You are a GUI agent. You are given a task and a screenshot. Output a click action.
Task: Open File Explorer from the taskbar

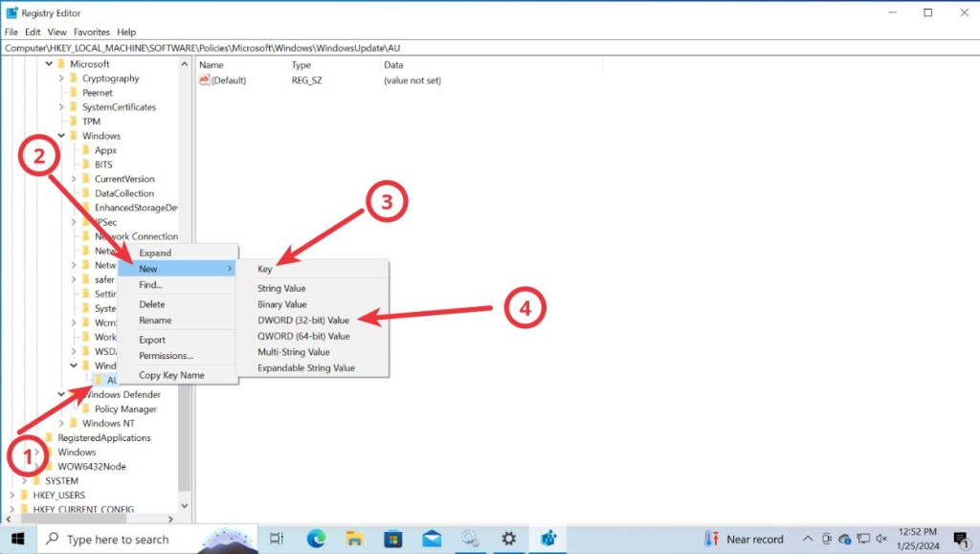point(354,539)
